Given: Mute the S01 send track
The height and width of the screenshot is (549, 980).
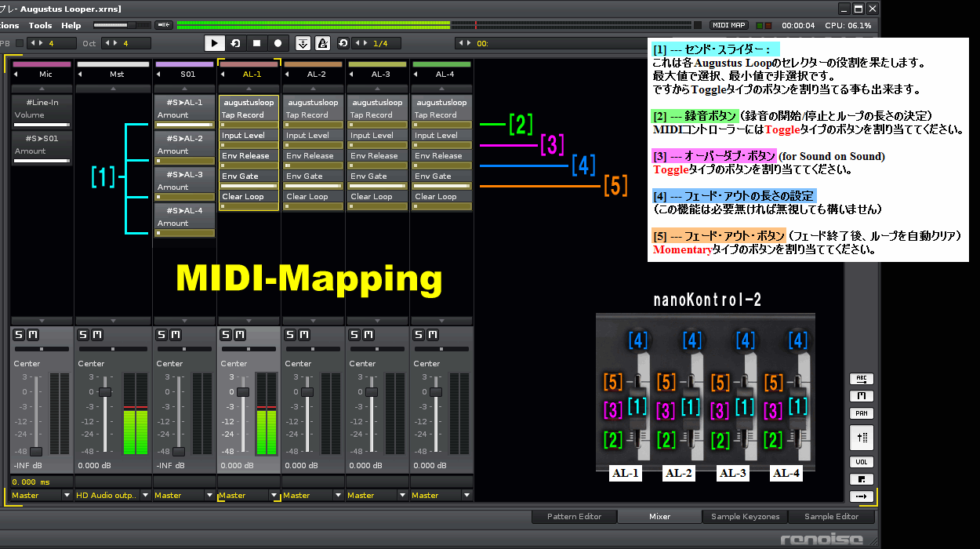Looking at the screenshot, I should pos(175,335).
